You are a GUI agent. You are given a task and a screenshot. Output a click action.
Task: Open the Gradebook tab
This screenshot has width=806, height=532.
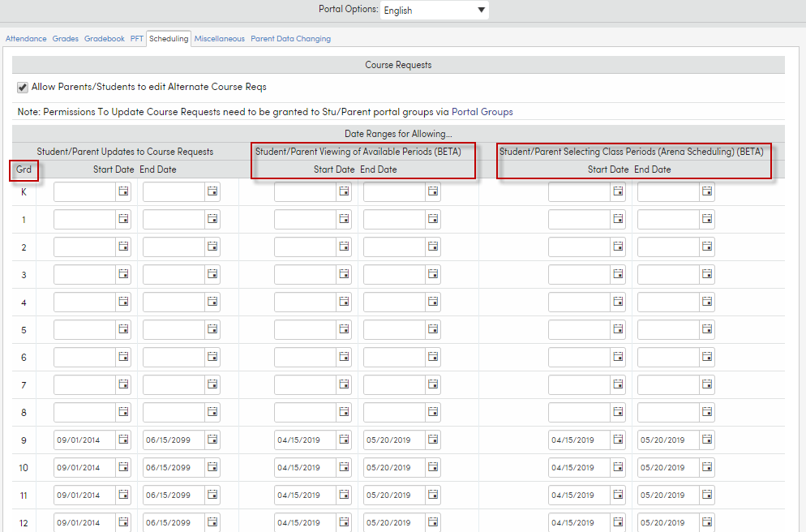coord(104,38)
